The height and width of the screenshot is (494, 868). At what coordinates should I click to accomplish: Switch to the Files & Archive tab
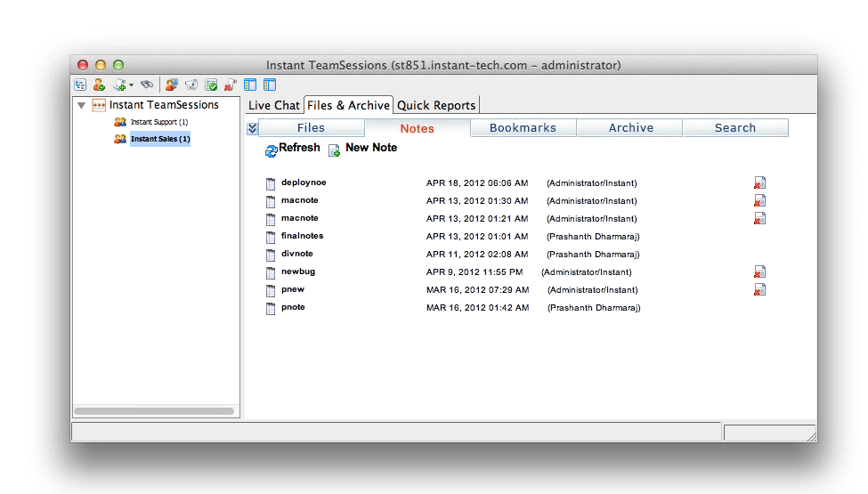pos(348,105)
